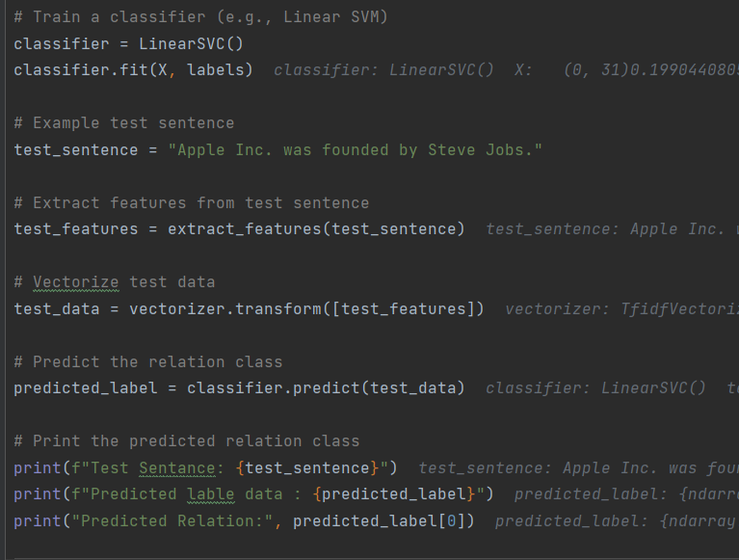
Task: Click the "Apple Inc. was founded" string literal
Action: tap(355, 150)
